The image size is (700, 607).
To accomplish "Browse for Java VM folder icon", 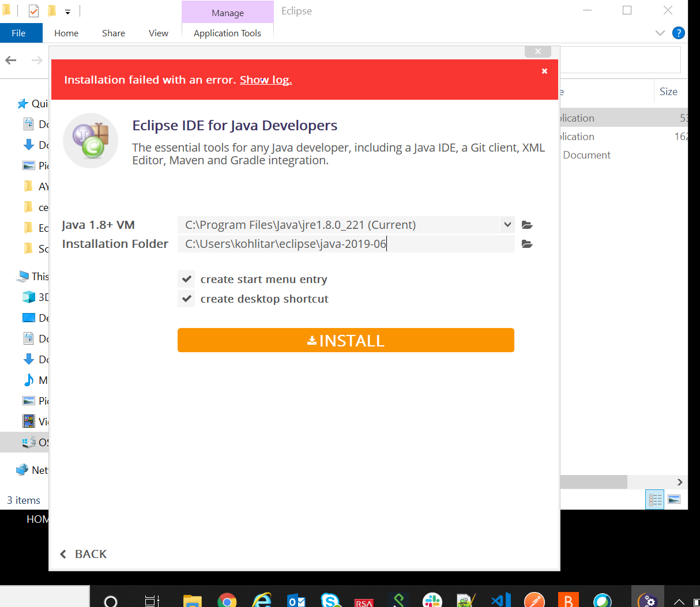I will (x=527, y=225).
